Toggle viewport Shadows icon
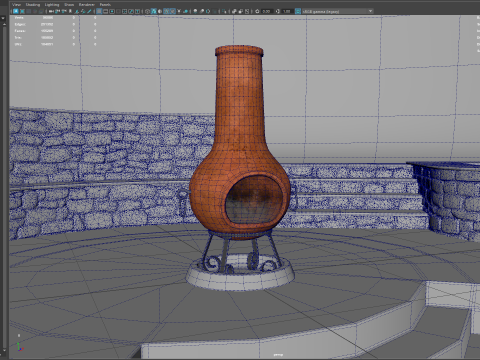Image resolution: width=480 pixels, height=360 pixels. pos(185,11)
